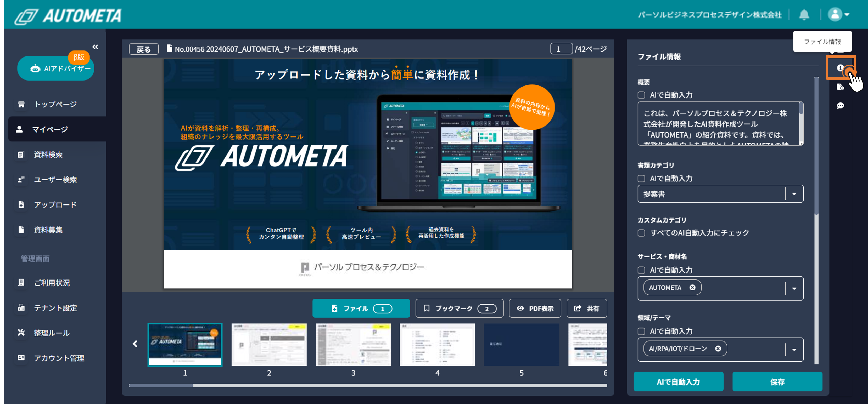
Task: Click the file settings icon below info
Action: pos(840,87)
